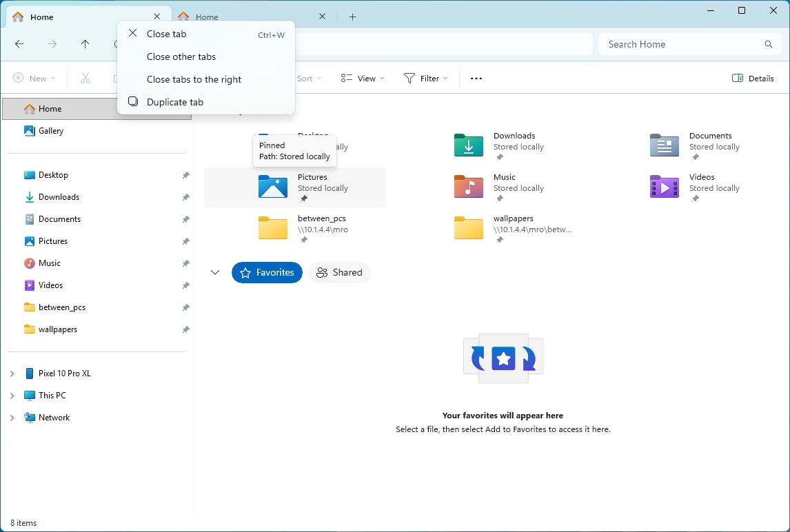Click the Videos folder icon in Home view
The image size is (790, 532).
tap(664, 186)
